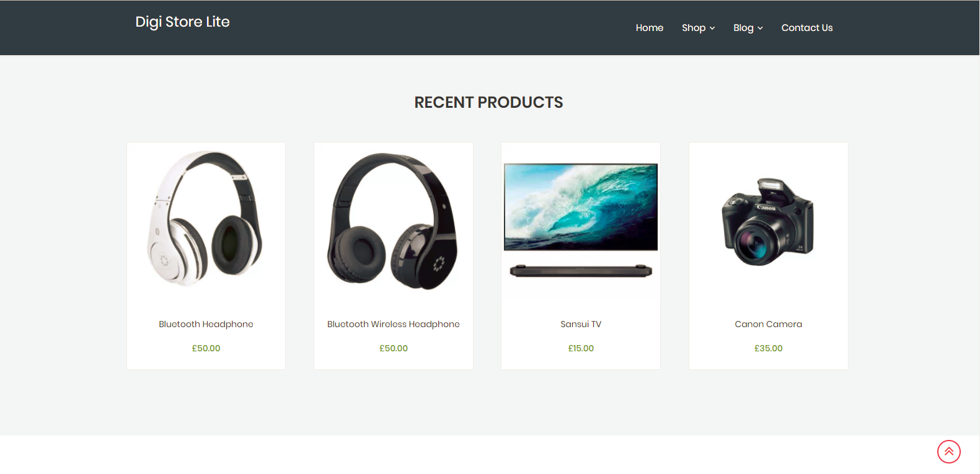Go to the Contact Us page
The height and width of the screenshot is (474, 980).
pos(807,28)
